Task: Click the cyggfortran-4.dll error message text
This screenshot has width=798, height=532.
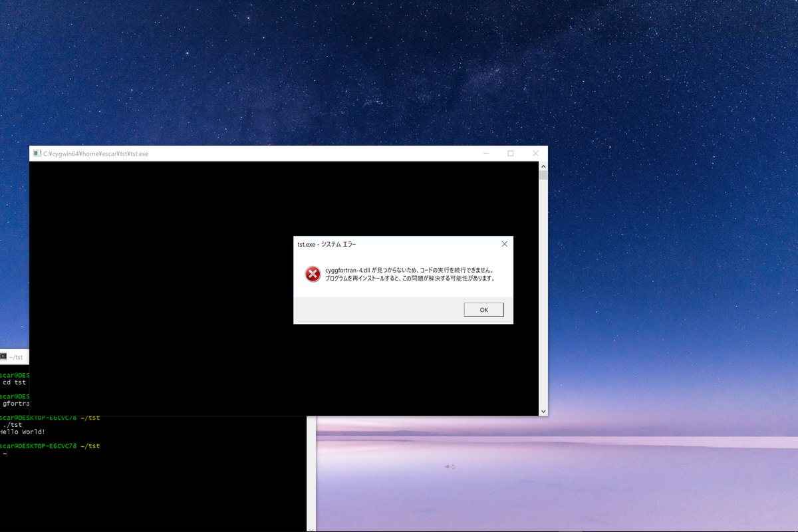Action: click(410, 274)
